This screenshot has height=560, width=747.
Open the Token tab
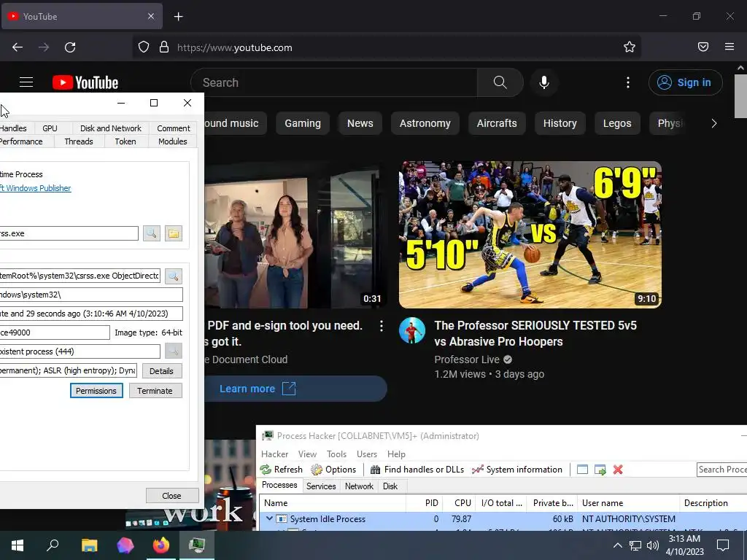pos(125,141)
